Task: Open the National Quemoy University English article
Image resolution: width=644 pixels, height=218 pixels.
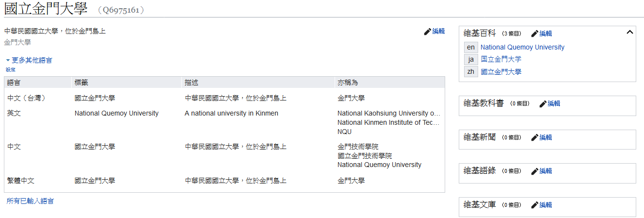Action: click(522, 47)
